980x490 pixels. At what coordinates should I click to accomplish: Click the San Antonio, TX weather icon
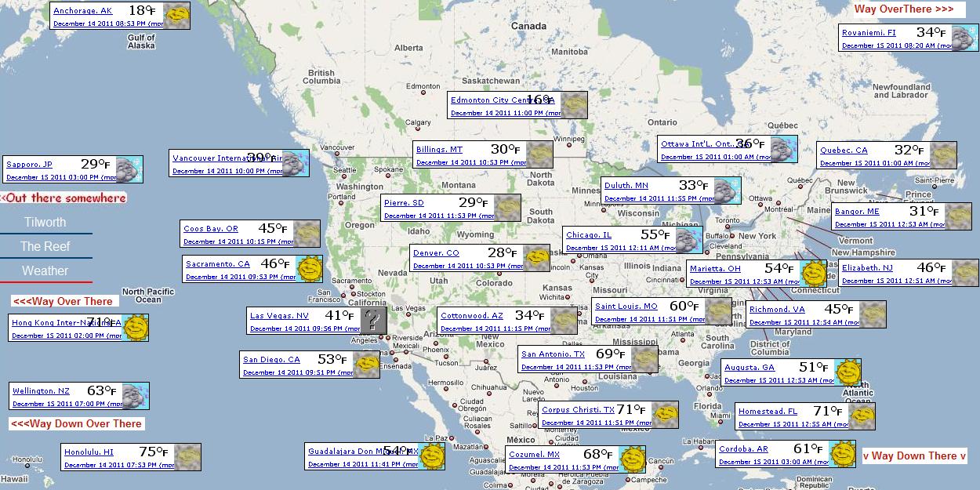coord(644,359)
